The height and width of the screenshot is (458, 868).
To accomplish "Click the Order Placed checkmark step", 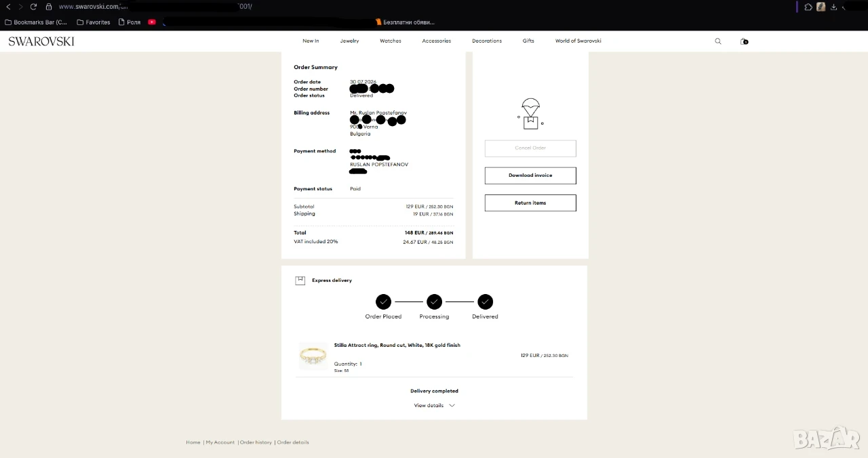I will pos(383,301).
